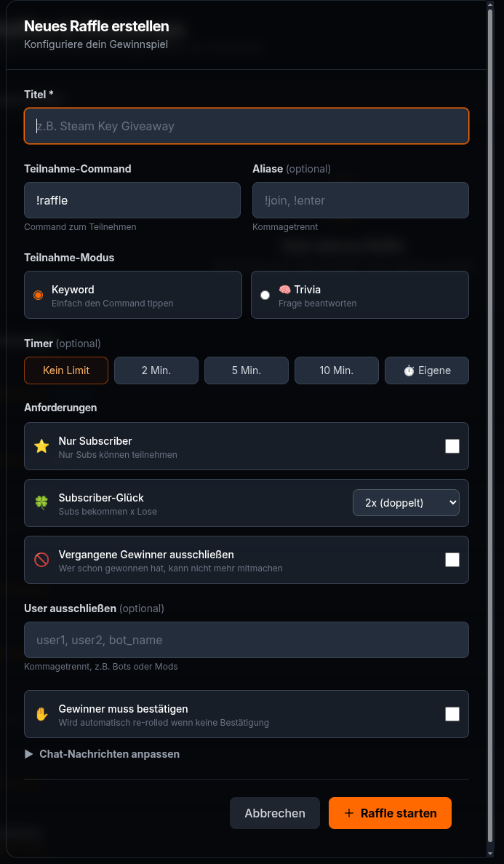Choose Kein Limit as the timer

point(65,370)
